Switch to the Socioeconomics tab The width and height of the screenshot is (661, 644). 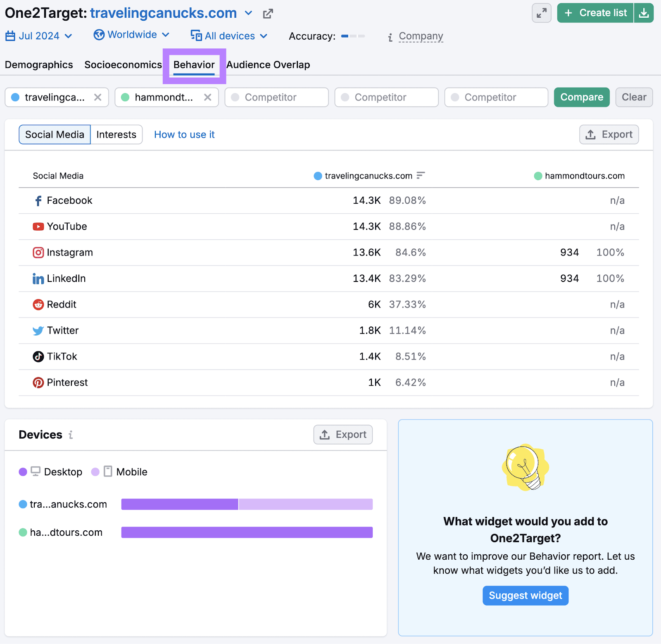pyautogui.click(x=123, y=65)
